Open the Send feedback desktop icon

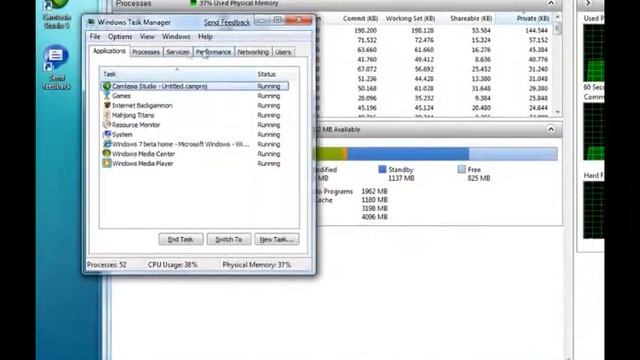tap(56, 67)
